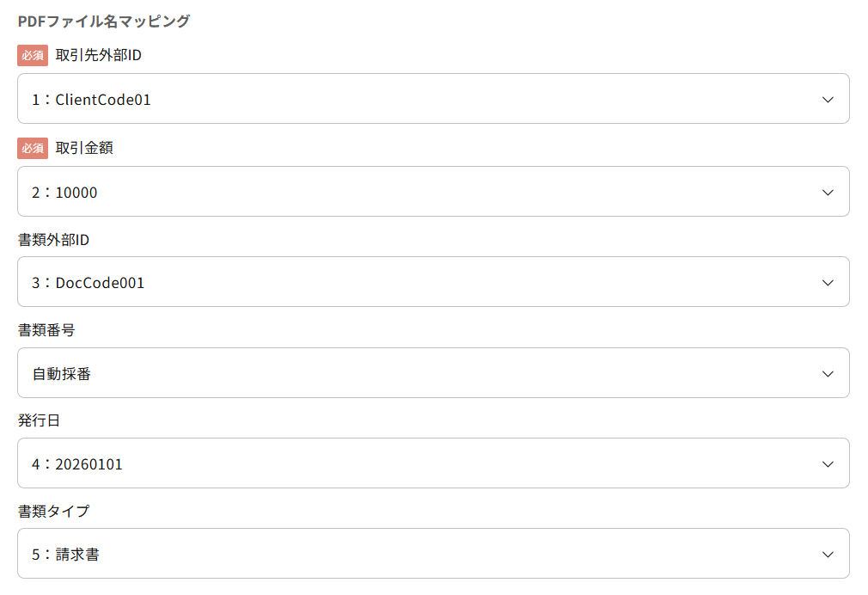The height and width of the screenshot is (595, 868).
Task: Click the chevron arrow in the DocCode001 dropdown
Action: pos(828,282)
